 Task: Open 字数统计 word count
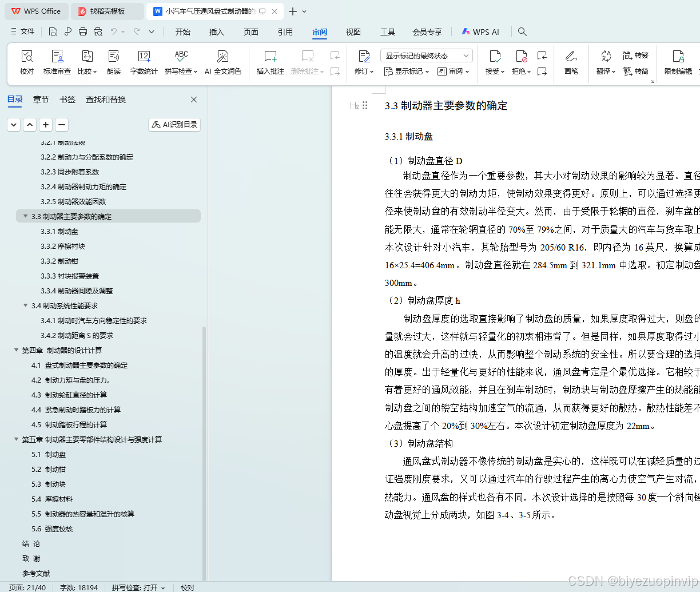point(144,62)
